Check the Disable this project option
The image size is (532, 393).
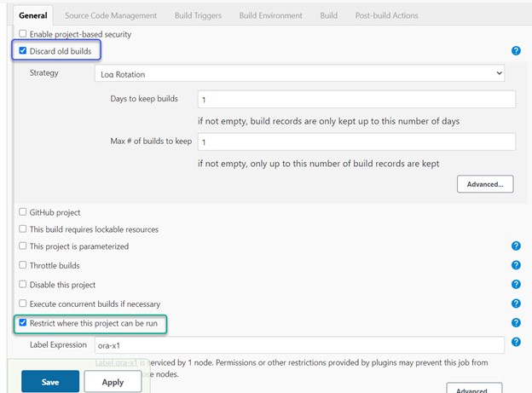[x=23, y=285]
